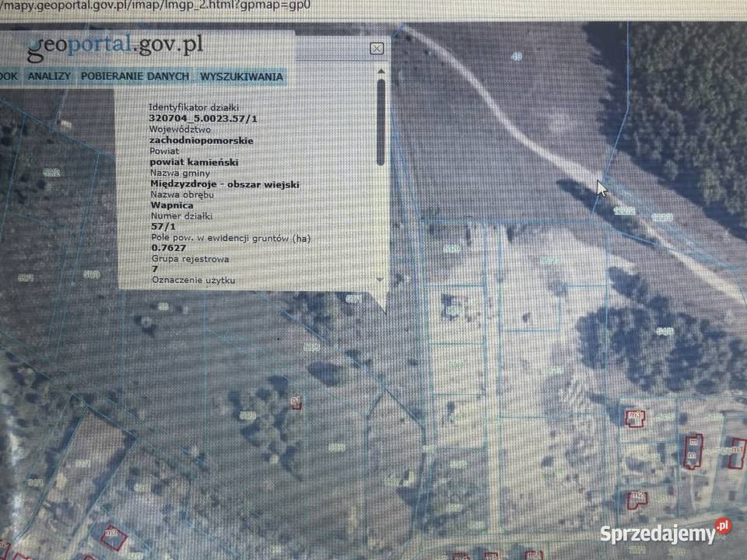The width and height of the screenshot is (747, 560).
Task: Close the parcel info popup
Action: (x=377, y=48)
